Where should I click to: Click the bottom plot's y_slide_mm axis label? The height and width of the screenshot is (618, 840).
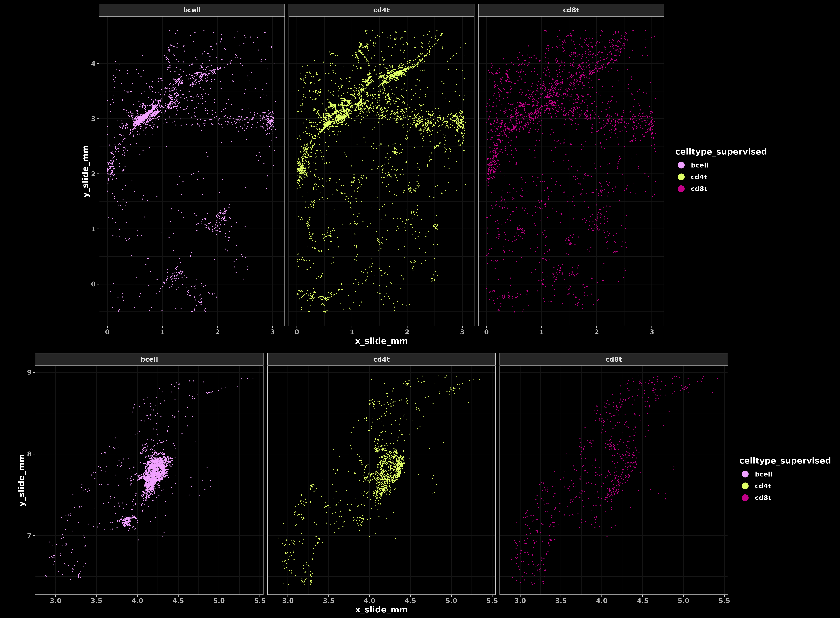(x=22, y=480)
